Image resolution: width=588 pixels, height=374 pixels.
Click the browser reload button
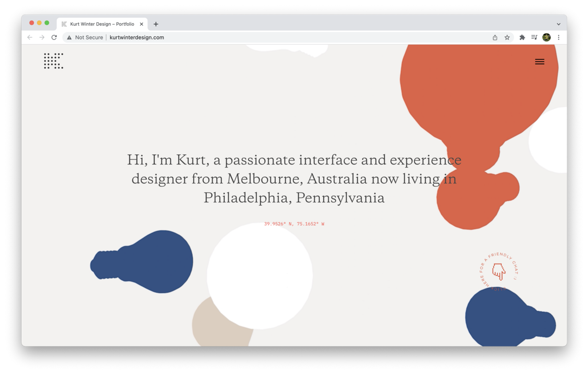pos(54,37)
